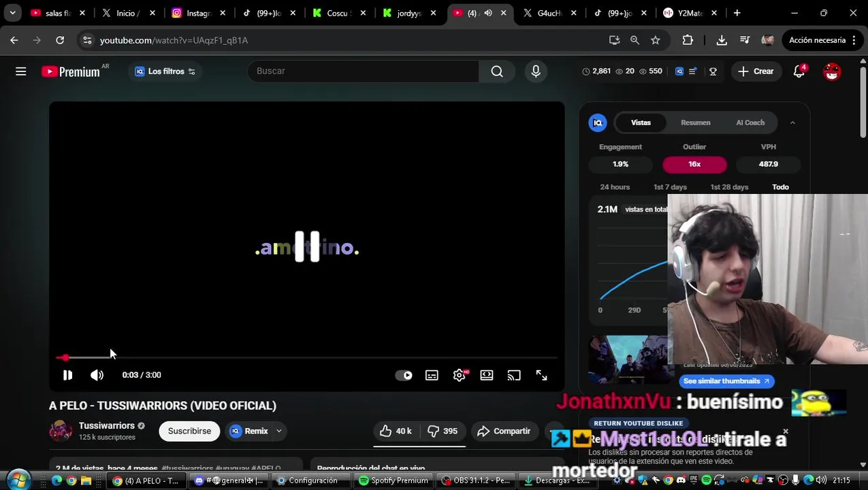Expand the Remix dropdown arrow

278,431
